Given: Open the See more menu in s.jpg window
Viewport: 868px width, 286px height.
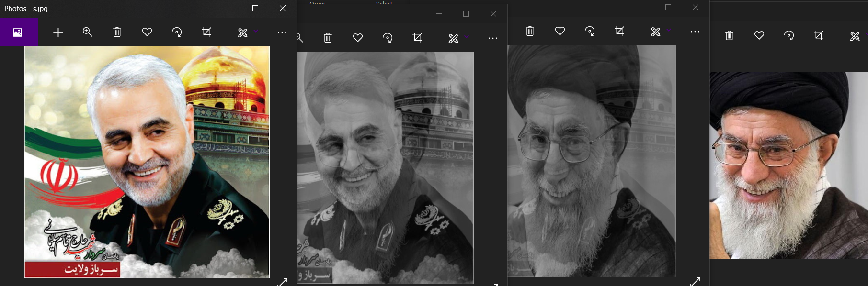Looking at the screenshot, I should 282,33.
